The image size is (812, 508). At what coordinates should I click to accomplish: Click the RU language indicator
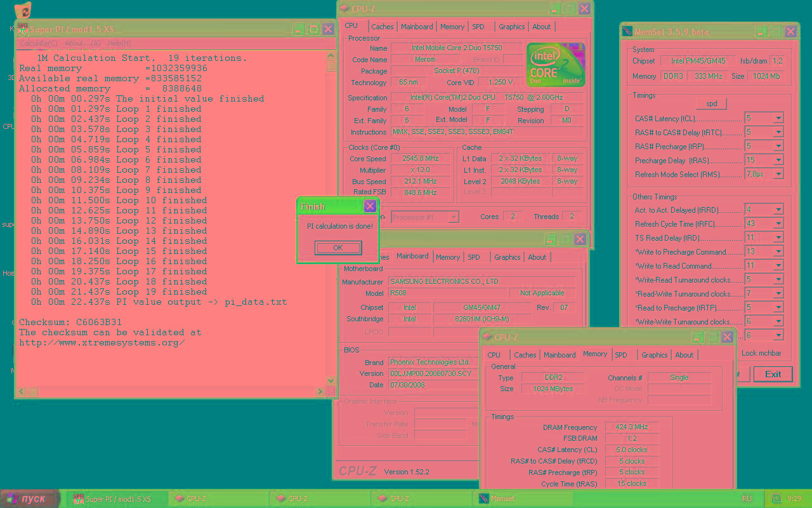tap(747, 499)
